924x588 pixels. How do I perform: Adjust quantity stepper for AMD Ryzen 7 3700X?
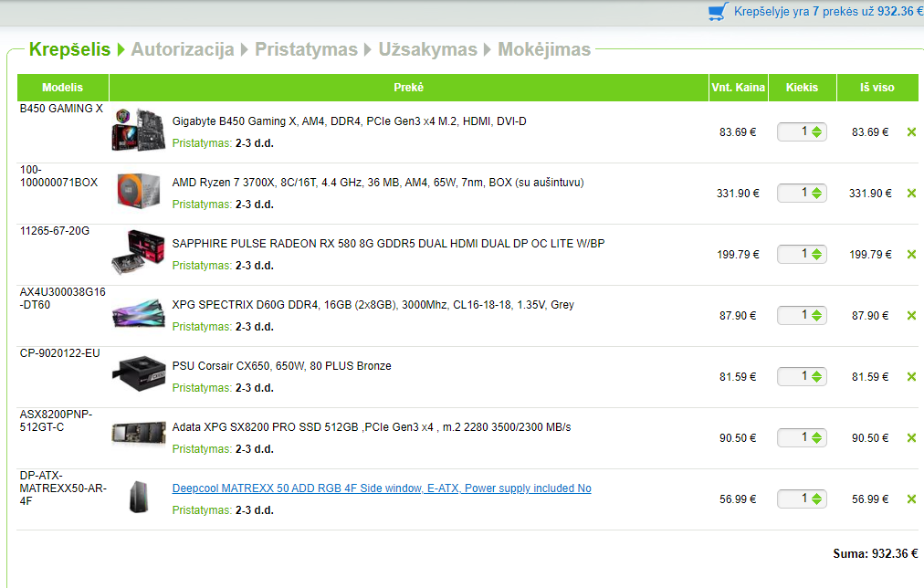(816, 194)
